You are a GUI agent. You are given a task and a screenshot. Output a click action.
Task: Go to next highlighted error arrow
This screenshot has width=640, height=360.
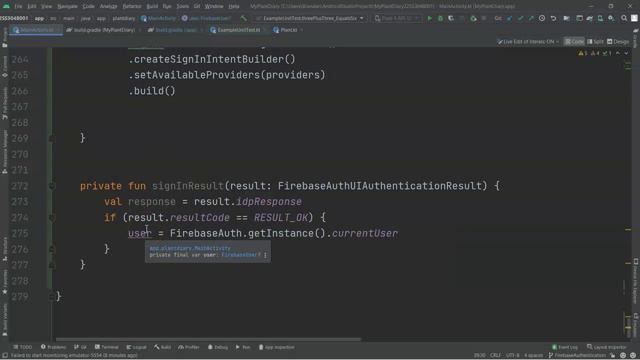(x=626, y=53)
